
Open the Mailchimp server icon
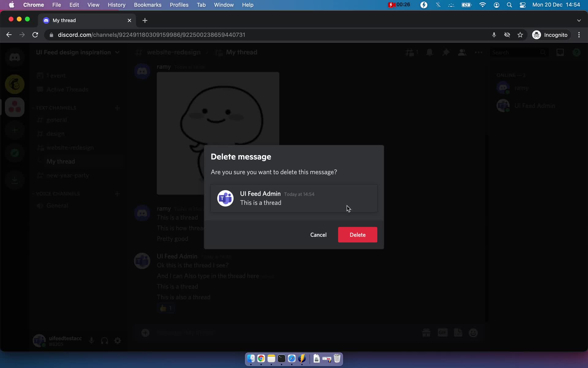14,84
